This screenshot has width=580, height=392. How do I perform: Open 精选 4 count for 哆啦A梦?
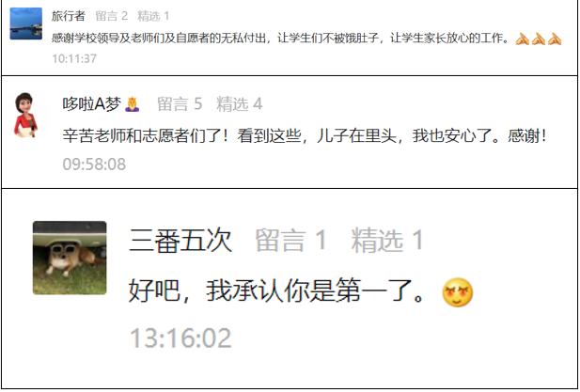[240, 104]
